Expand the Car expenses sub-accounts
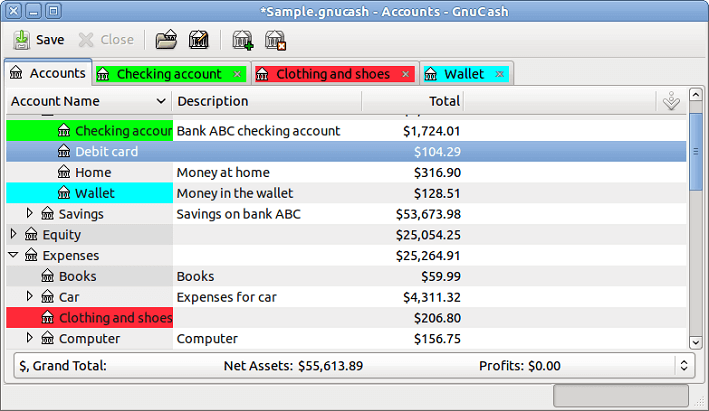 (30, 296)
